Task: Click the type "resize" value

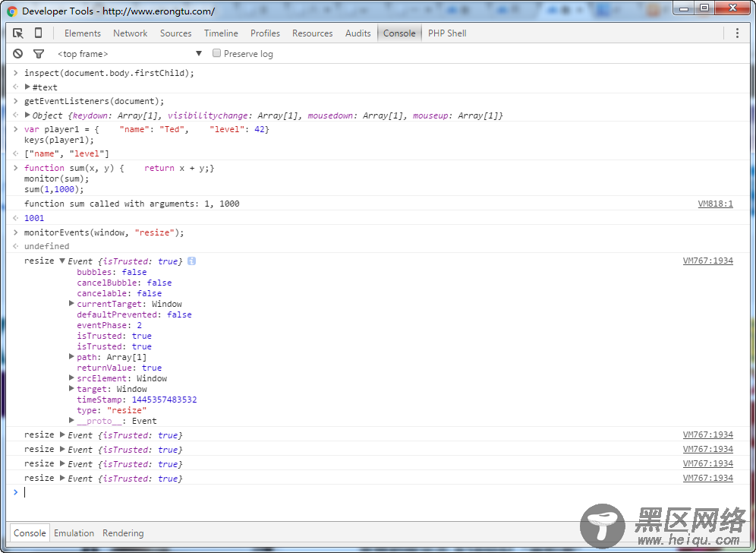Action: point(126,410)
